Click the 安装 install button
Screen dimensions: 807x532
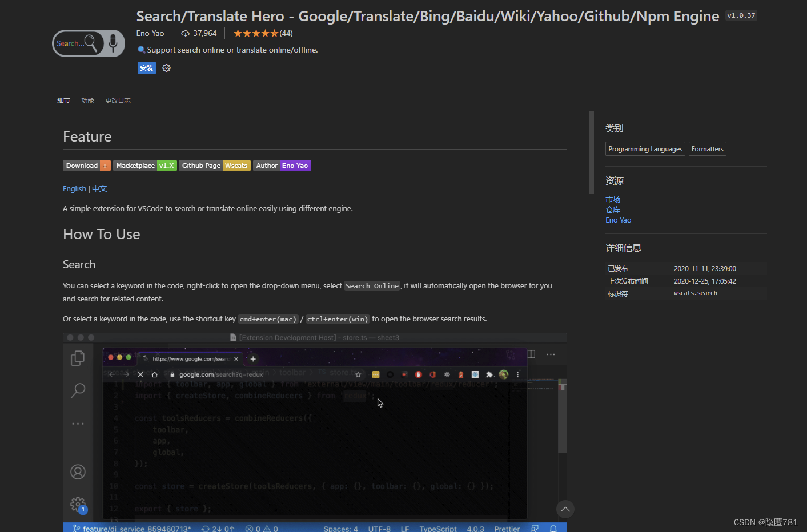(146, 68)
